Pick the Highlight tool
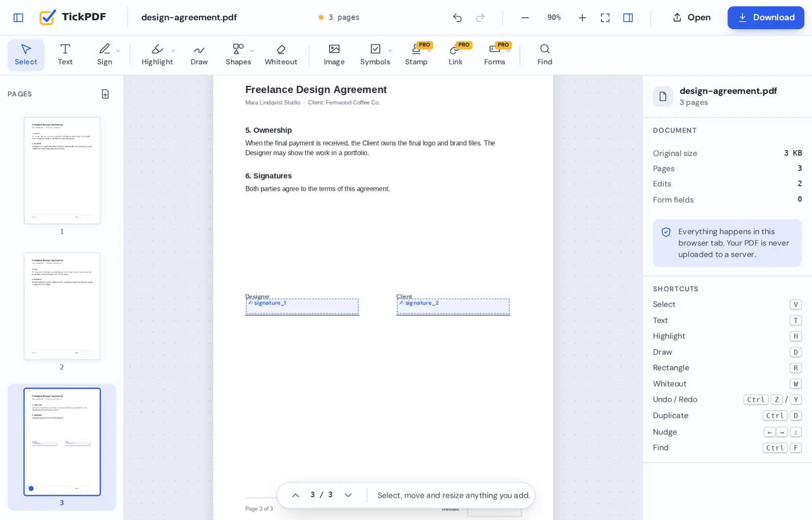The width and height of the screenshot is (812, 520). point(157,55)
